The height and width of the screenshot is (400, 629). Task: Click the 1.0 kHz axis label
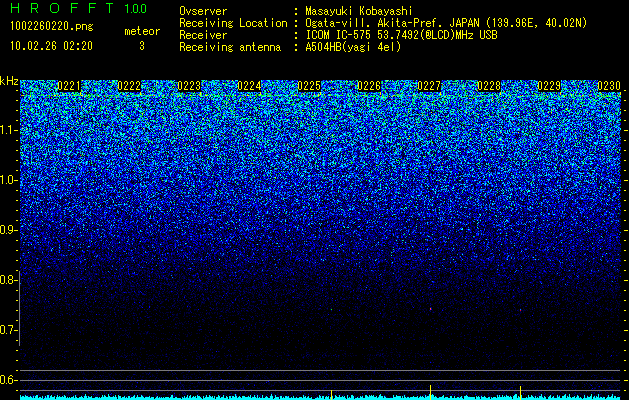[7, 180]
